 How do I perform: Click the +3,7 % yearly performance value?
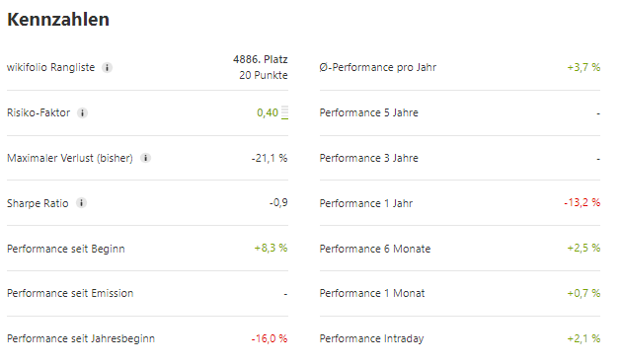[583, 67]
